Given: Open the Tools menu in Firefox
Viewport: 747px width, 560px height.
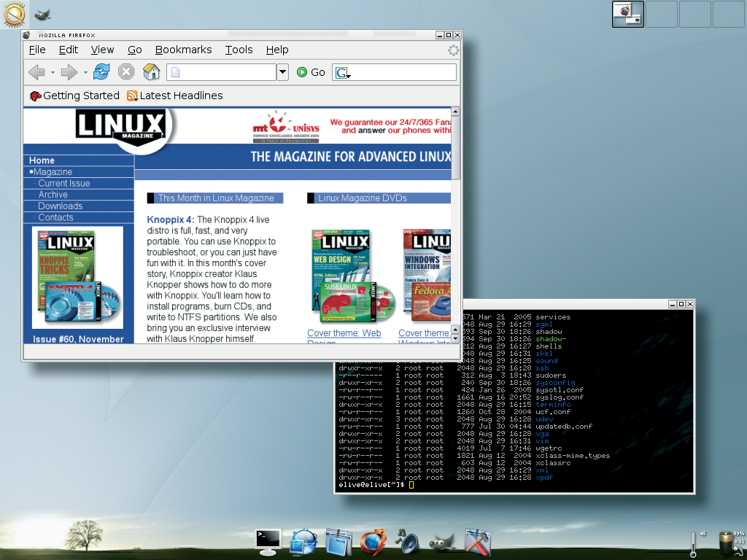Looking at the screenshot, I should [x=239, y=50].
